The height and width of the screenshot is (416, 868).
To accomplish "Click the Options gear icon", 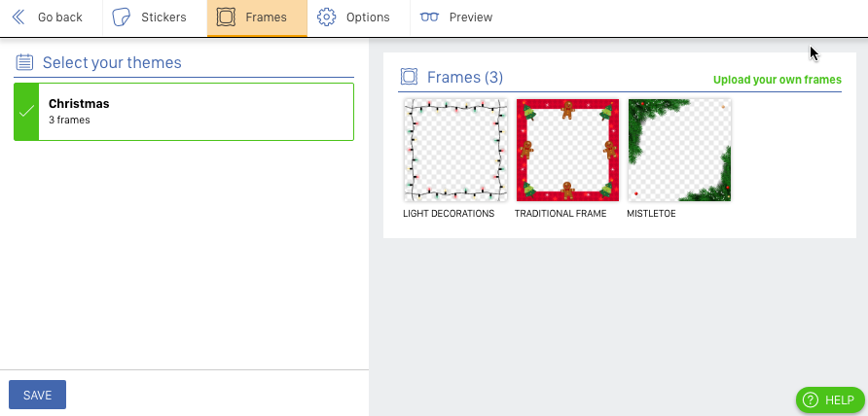I will [327, 17].
